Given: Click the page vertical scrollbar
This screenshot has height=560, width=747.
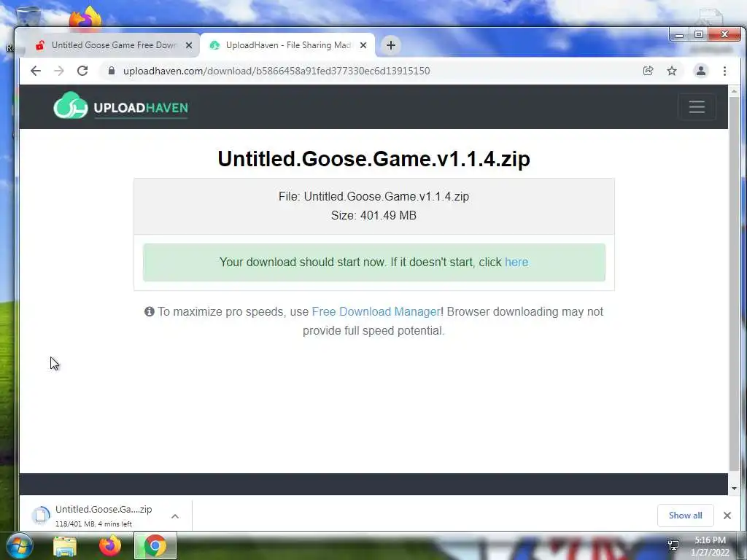Looking at the screenshot, I should tap(734, 284).
